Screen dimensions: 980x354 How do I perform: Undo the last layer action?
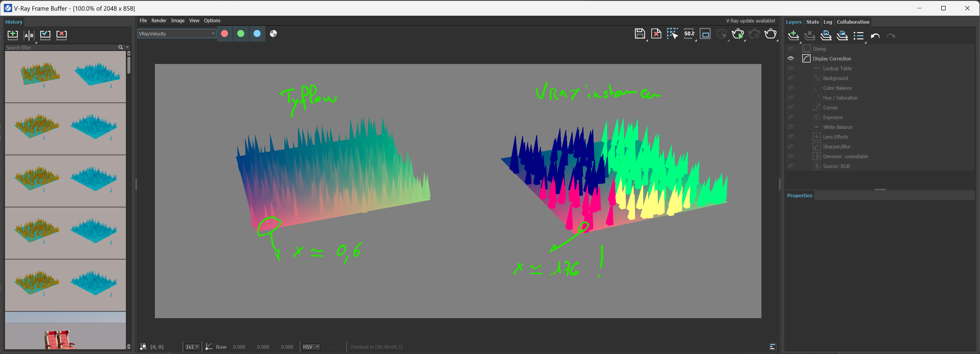click(x=875, y=36)
